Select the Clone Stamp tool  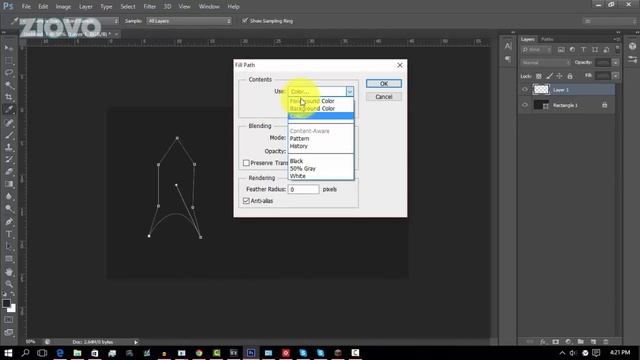click(9, 147)
